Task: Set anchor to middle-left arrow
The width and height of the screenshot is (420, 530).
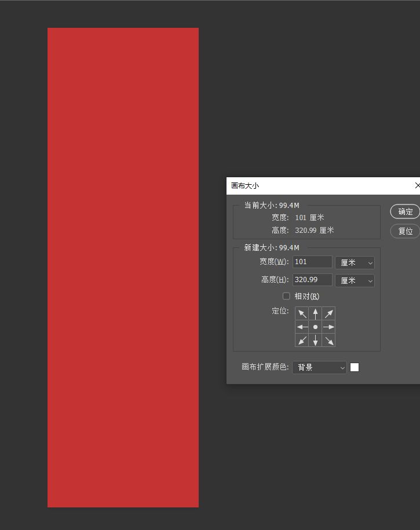Action: pyautogui.click(x=302, y=327)
